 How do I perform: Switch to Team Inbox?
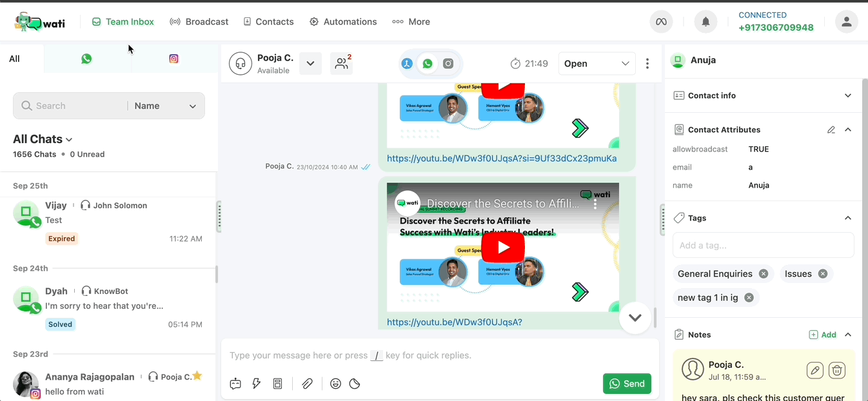(123, 21)
